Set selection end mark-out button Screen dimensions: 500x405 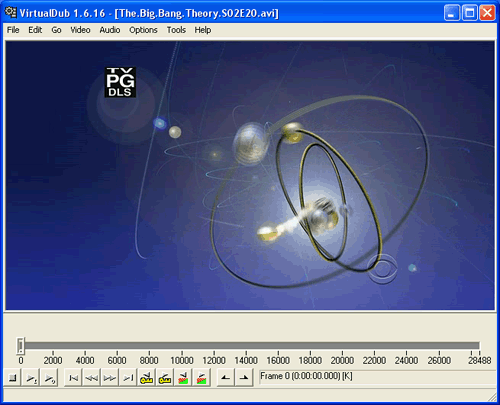coord(244,378)
